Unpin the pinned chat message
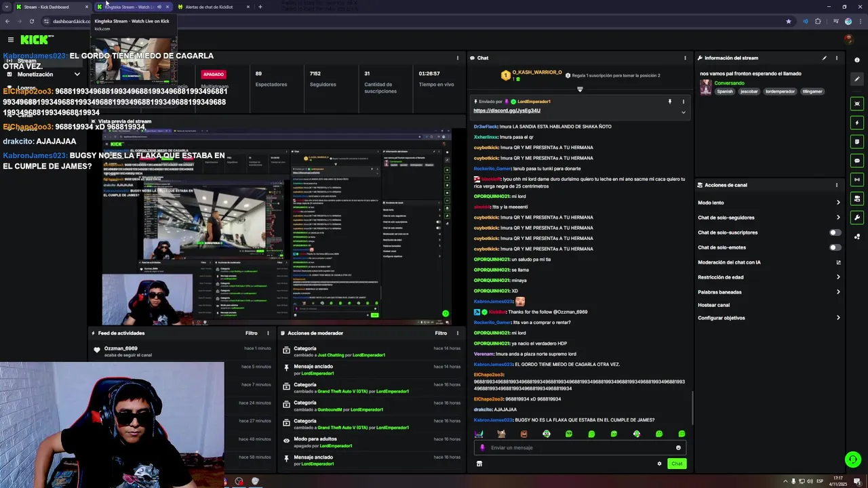This screenshot has width=868, height=488. (x=670, y=102)
